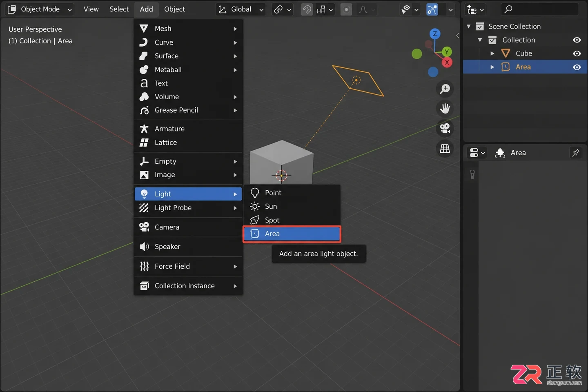Open the object visibility options dropdown
The height and width of the screenshot is (392, 588).
(410, 9)
